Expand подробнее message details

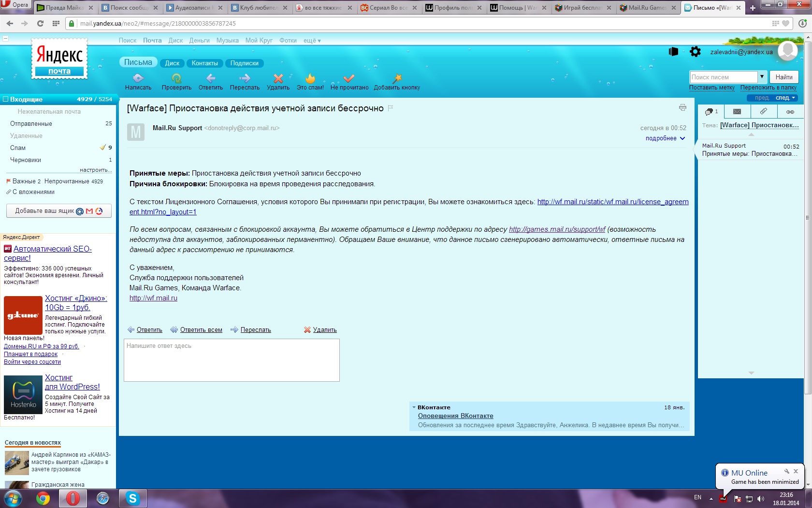click(x=665, y=138)
